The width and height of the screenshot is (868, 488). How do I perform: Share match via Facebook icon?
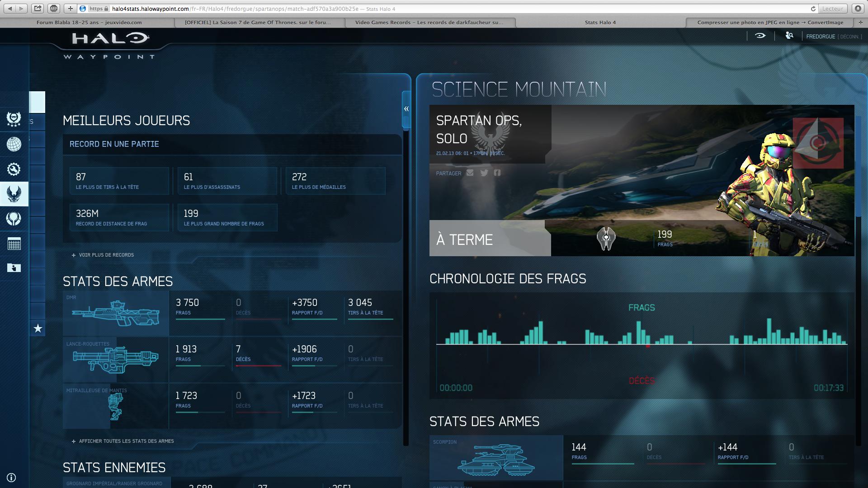(x=497, y=173)
